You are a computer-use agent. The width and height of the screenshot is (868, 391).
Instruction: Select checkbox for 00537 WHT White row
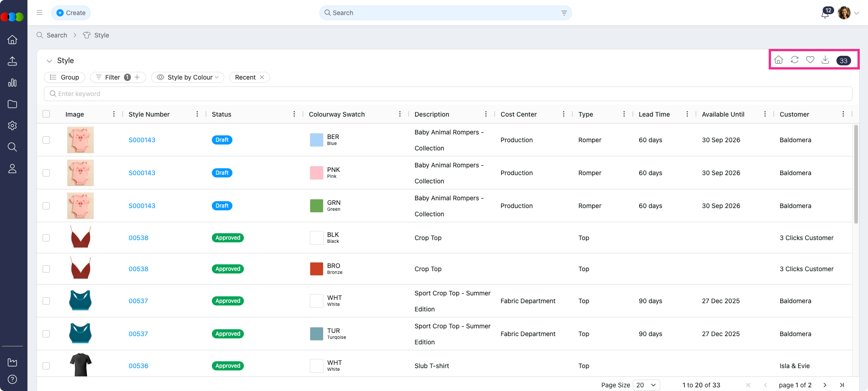[x=46, y=301]
